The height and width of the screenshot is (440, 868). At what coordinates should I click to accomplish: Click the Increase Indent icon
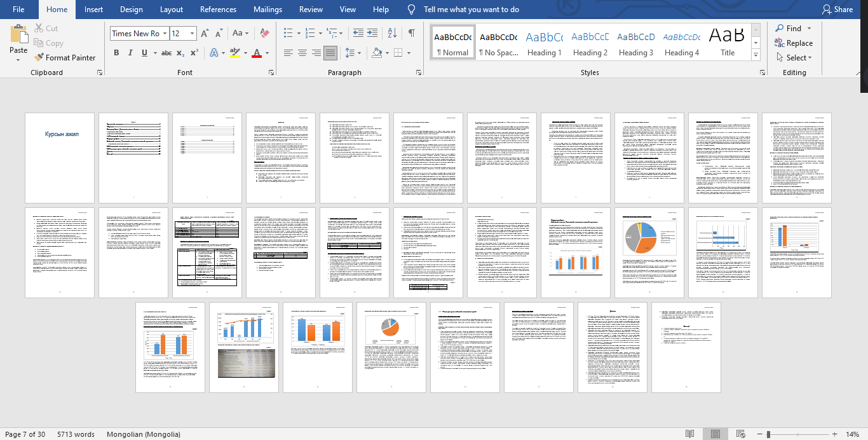(373, 33)
